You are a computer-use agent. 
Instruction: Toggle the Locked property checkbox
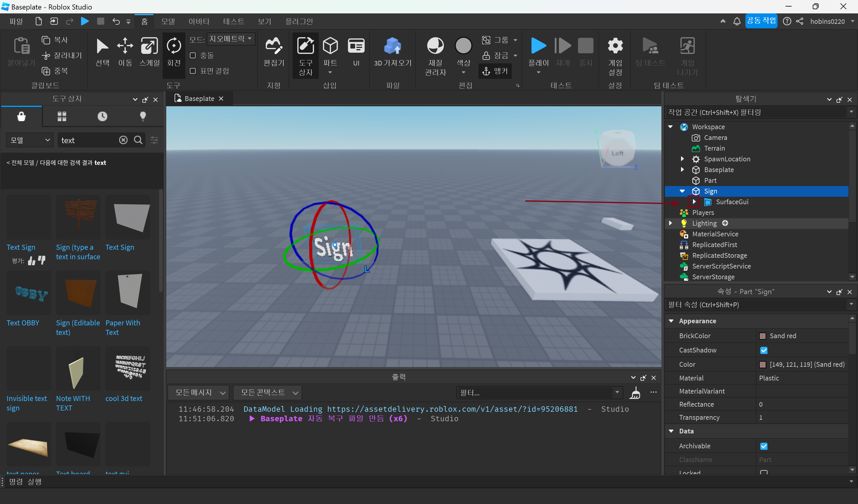click(764, 472)
